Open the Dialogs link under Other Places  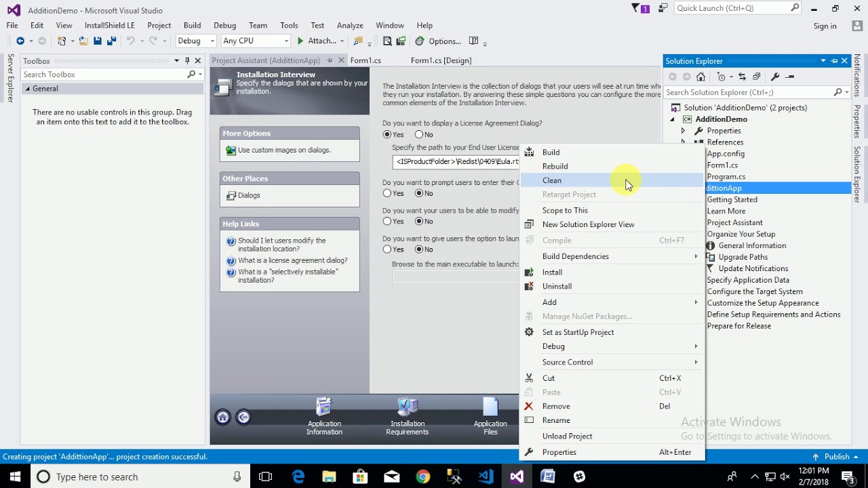[249, 195]
